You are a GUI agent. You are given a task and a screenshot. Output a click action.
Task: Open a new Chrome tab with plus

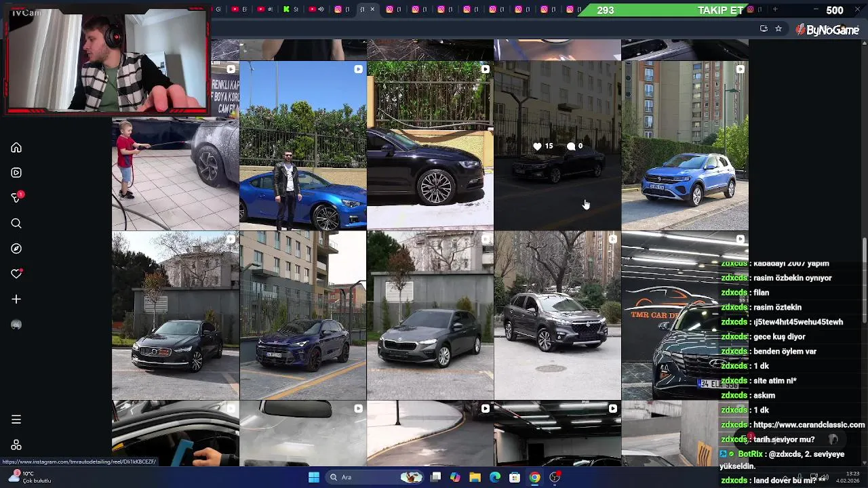[x=774, y=9]
